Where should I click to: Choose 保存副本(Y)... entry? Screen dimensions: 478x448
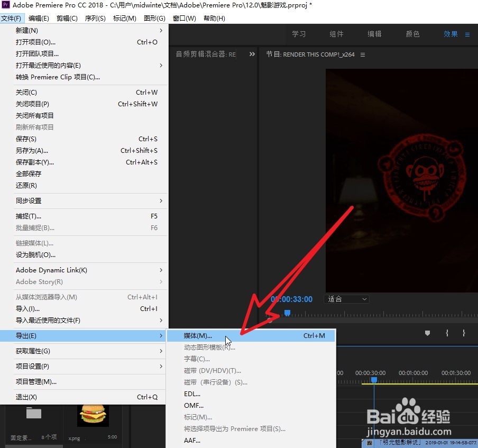click(x=84, y=162)
